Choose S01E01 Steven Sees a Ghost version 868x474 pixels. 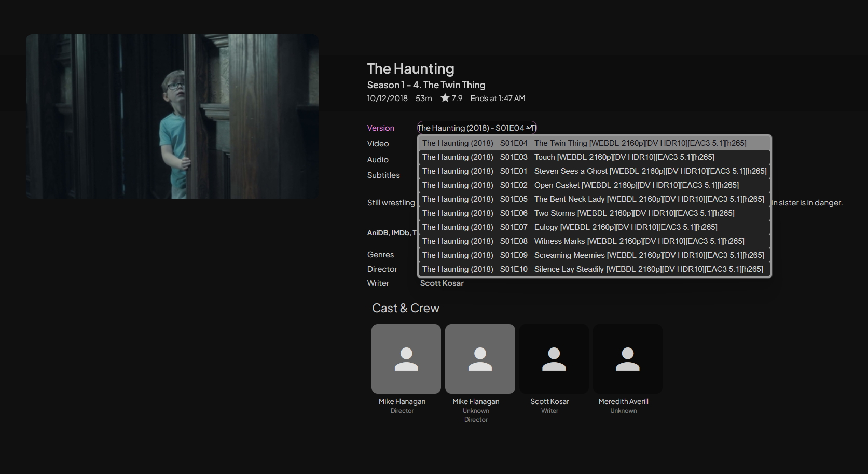(x=594, y=171)
